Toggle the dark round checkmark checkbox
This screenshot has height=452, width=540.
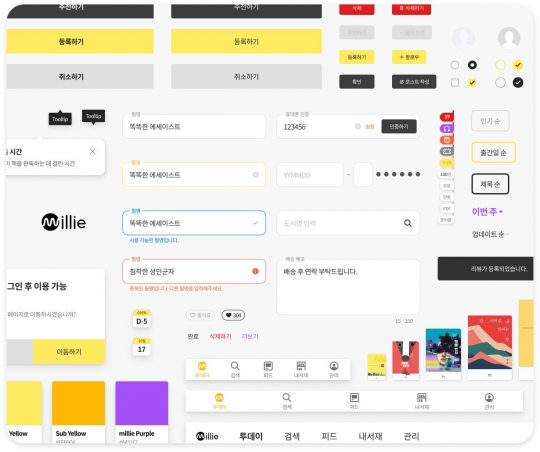518,82
